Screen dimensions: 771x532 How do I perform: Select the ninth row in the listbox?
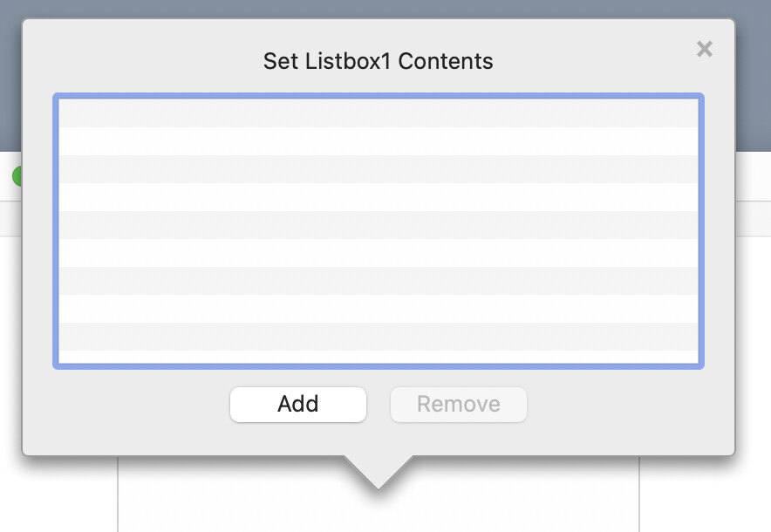pyautogui.click(x=379, y=337)
